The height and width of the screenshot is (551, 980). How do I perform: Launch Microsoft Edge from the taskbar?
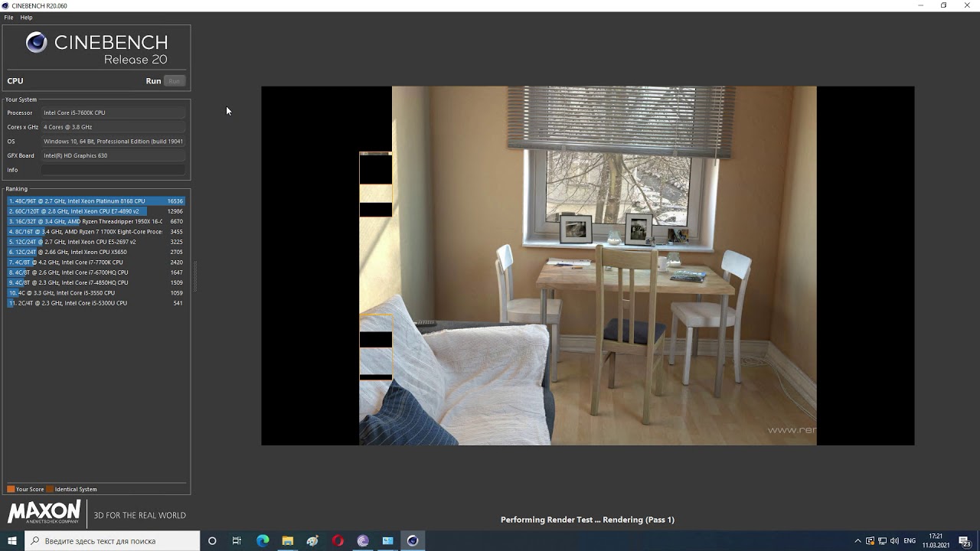[263, 541]
